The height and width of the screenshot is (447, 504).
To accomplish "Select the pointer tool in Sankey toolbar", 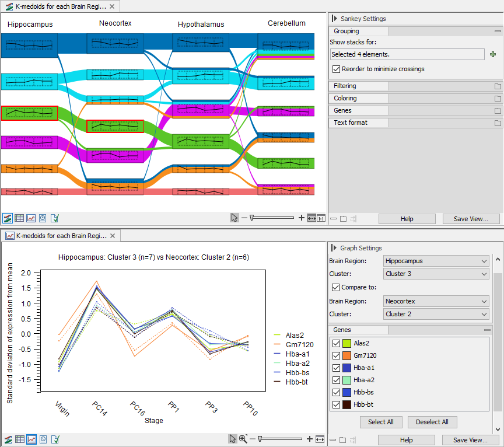I will coord(234,218).
